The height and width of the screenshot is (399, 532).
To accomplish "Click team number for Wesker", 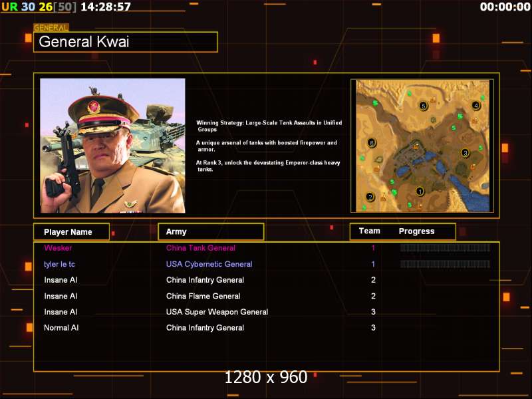I will tap(373, 247).
